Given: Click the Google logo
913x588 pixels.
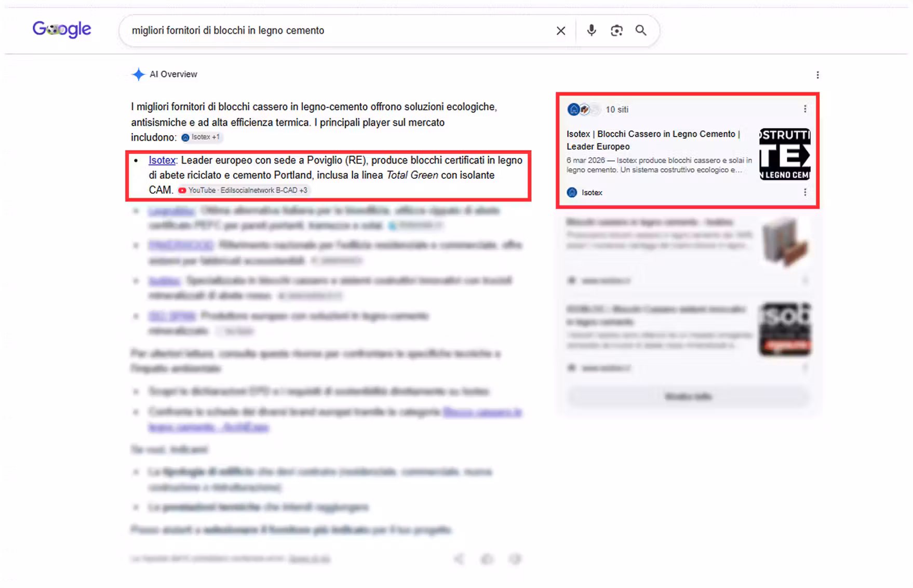Looking at the screenshot, I should pyautogui.click(x=62, y=30).
